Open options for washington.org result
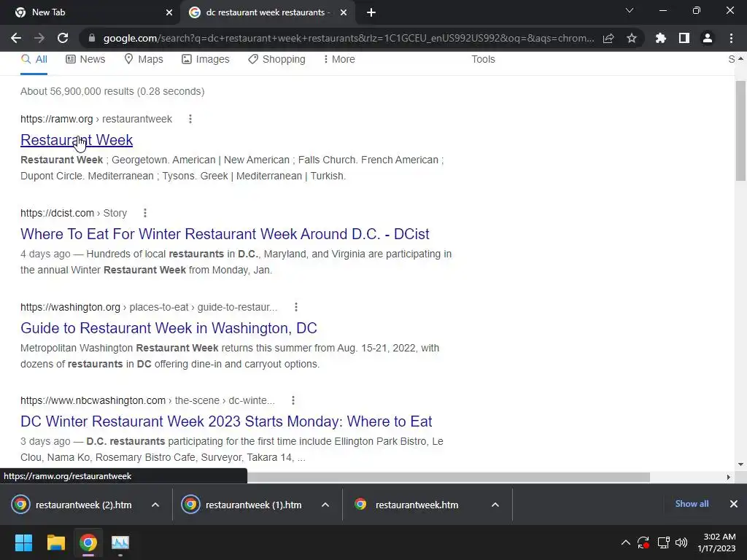This screenshot has width=747, height=560. [x=296, y=307]
